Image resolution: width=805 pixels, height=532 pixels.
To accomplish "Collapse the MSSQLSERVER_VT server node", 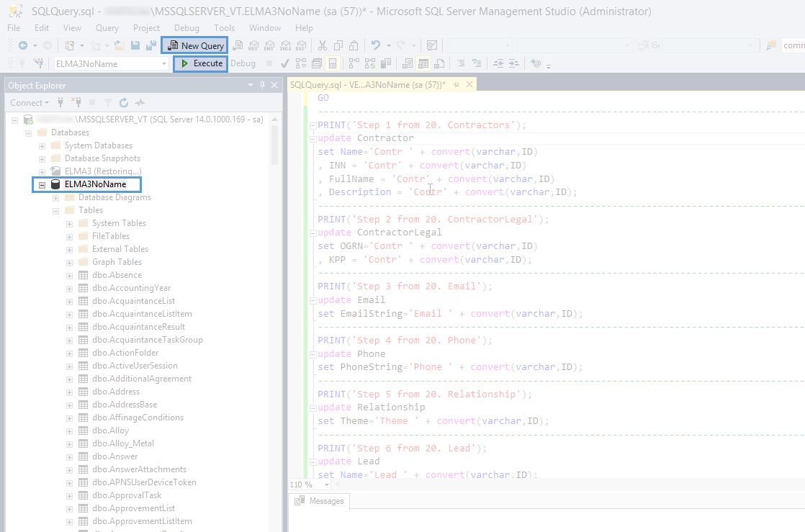I will point(15,120).
